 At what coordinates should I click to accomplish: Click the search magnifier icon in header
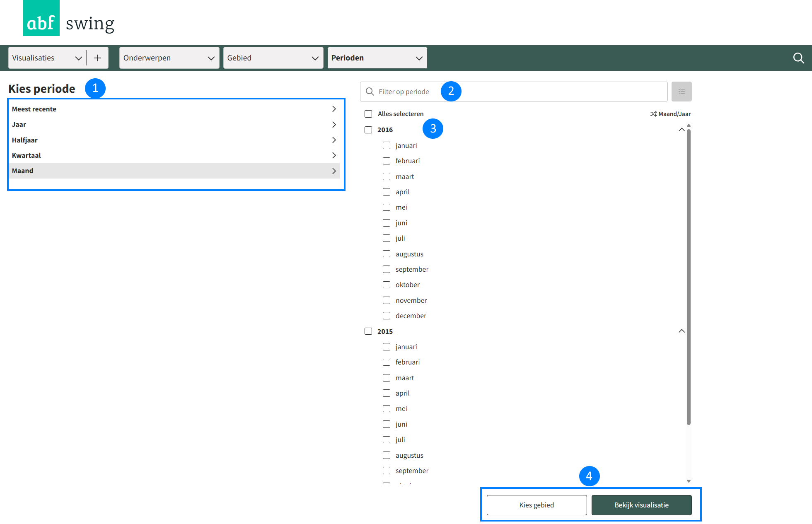coord(798,58)
